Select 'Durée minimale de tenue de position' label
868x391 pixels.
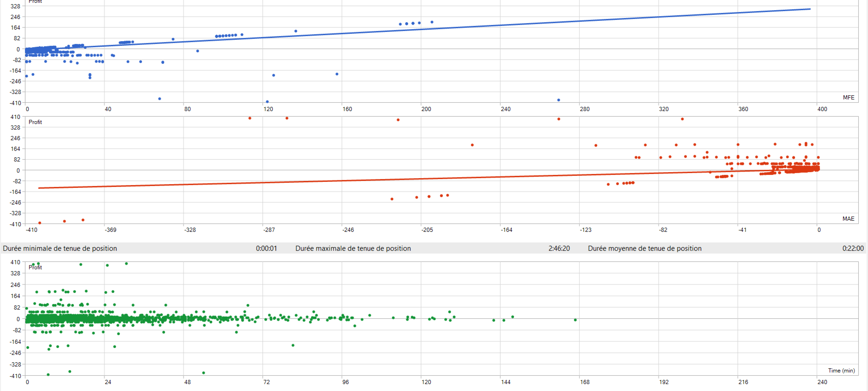coord(60,248)
